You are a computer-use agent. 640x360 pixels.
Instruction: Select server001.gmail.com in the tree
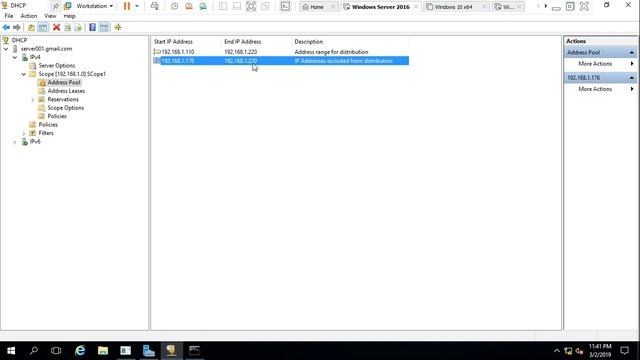47,49
